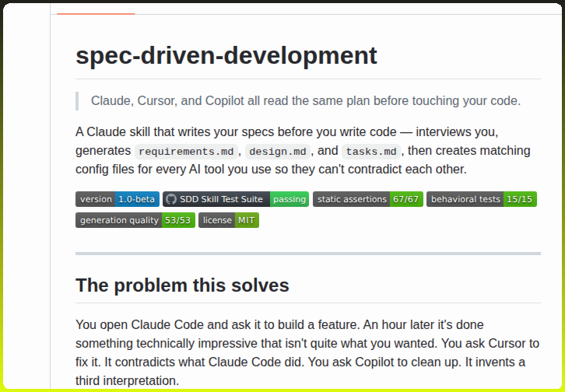The image size is (565, 392).
Task: Click the paragraph line beginning 'A Claude skill that writes'
Action: (x=286, y=132)
